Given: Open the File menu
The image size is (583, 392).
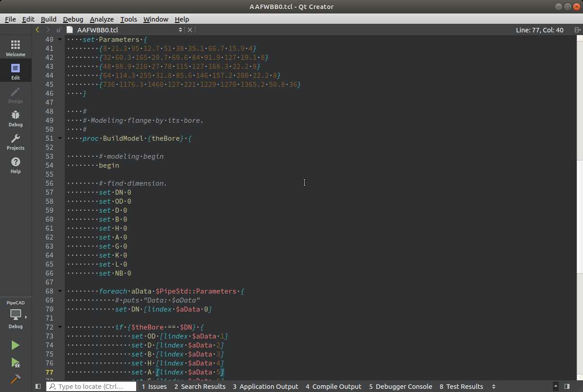Looking at the screenshot, I should (x=10, y=19).
